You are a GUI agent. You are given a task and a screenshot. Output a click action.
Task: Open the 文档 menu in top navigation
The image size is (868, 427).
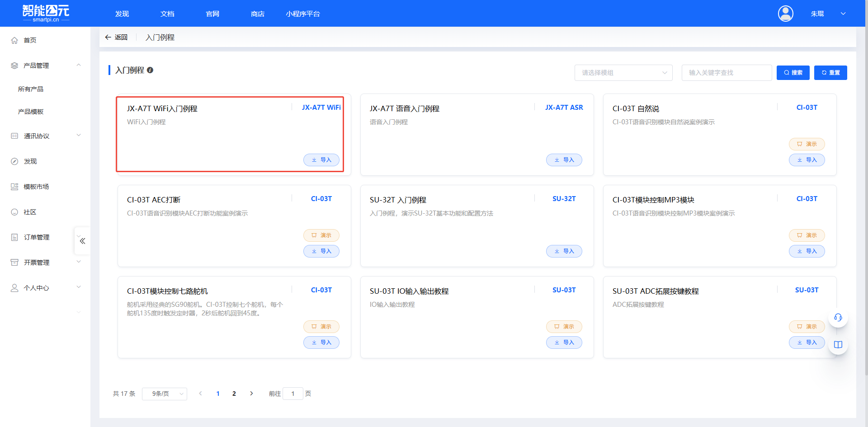tap(167, 14)
